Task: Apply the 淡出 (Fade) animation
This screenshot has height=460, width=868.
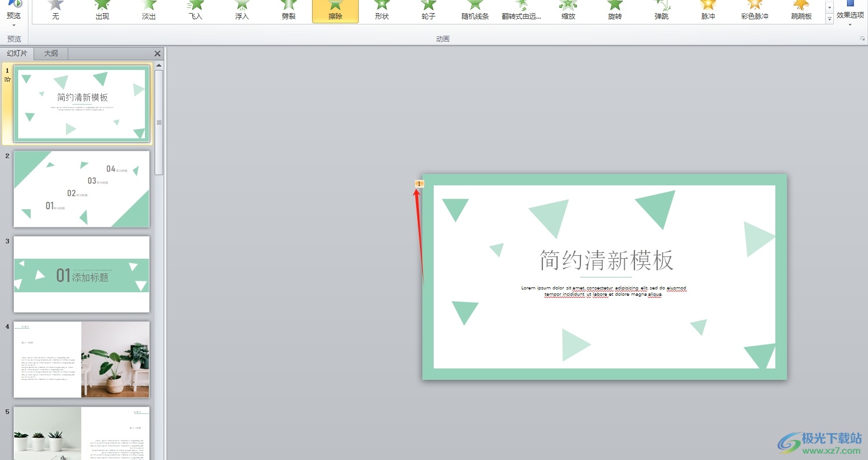Action: pyautogui.click(x=149, y=11)
